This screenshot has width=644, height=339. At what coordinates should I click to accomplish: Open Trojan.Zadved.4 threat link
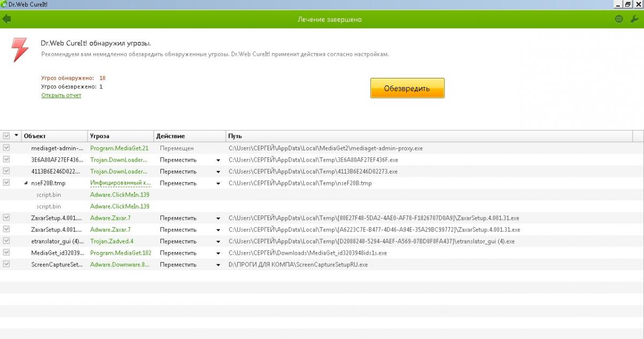click(x=112, y=241)
